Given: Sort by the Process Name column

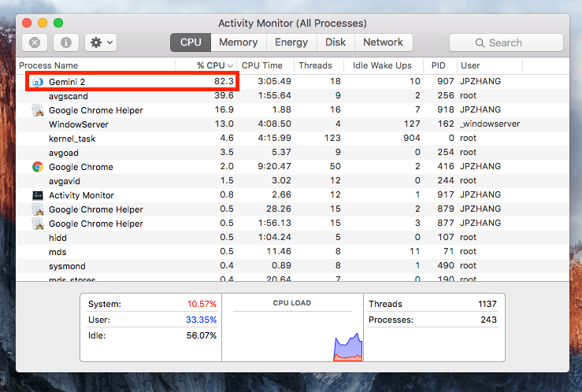Looking at the screenshot, I should 96,65.
